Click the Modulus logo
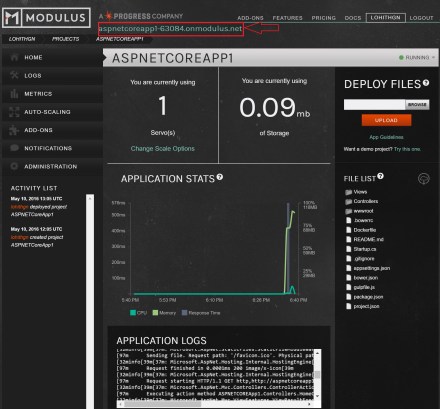This screenshot has height=409, width=440. (46, 18)
